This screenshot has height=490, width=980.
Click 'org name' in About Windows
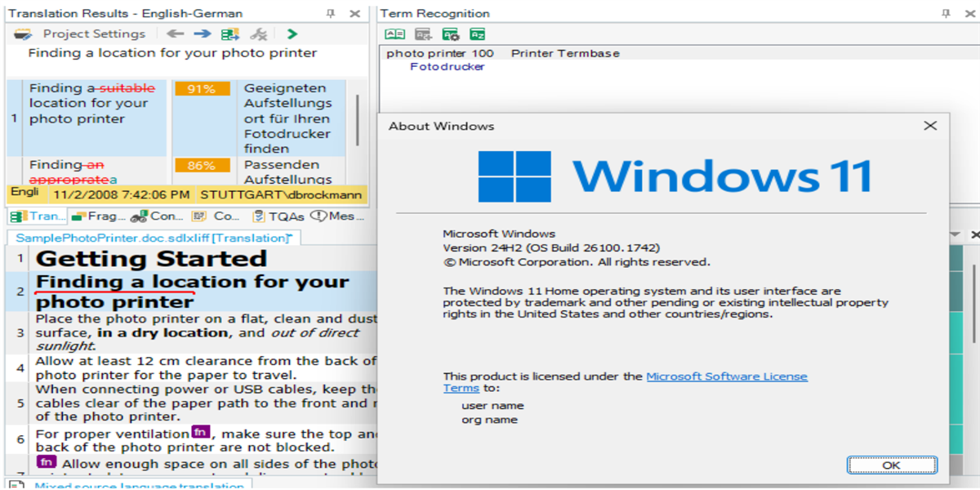click(489, 420)
